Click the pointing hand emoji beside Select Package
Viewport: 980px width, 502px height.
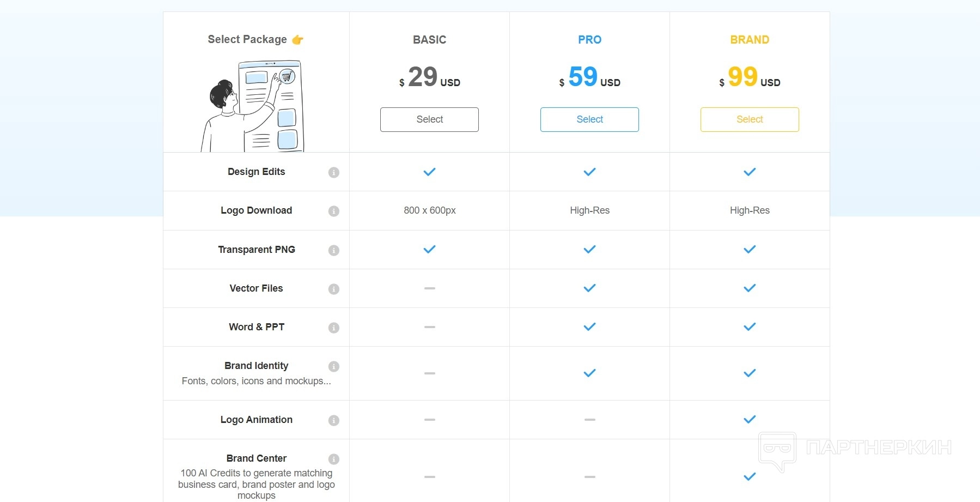(x=297, y=40)
